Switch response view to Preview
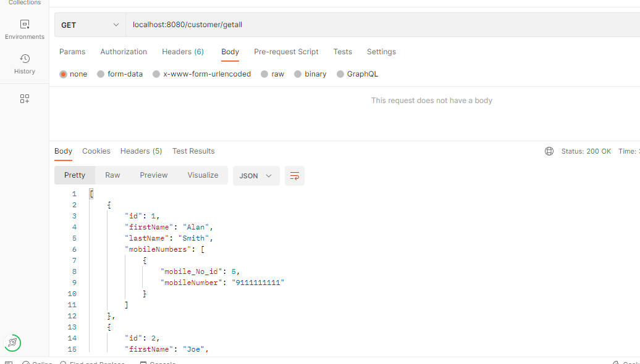The image size is (640, 364). tap(154, 175)
